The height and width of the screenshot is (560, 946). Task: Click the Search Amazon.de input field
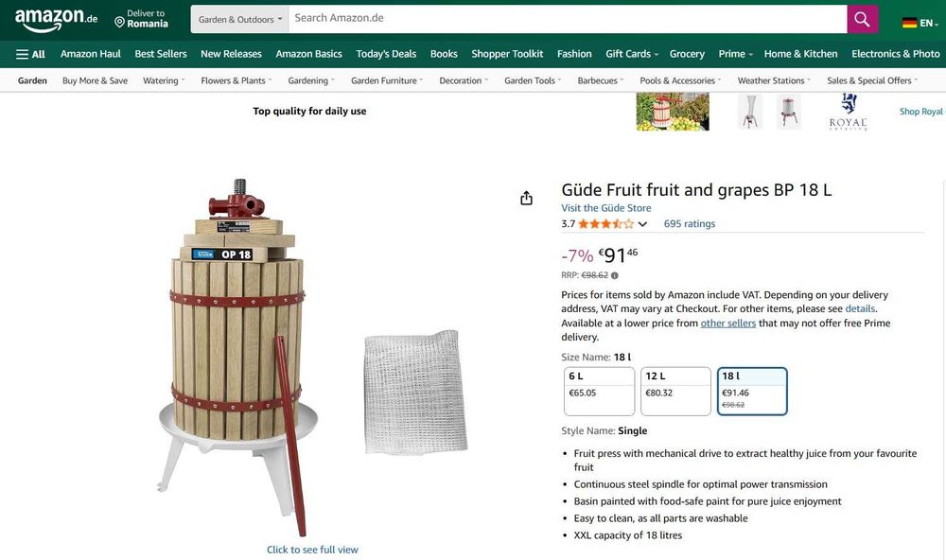coord(568,19)
